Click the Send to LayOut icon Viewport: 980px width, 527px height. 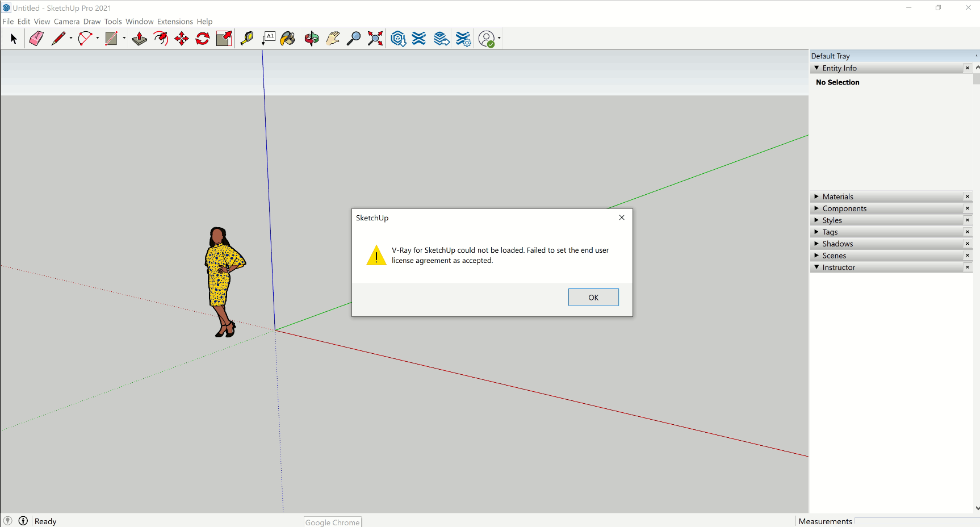click(x=441, y=39)
